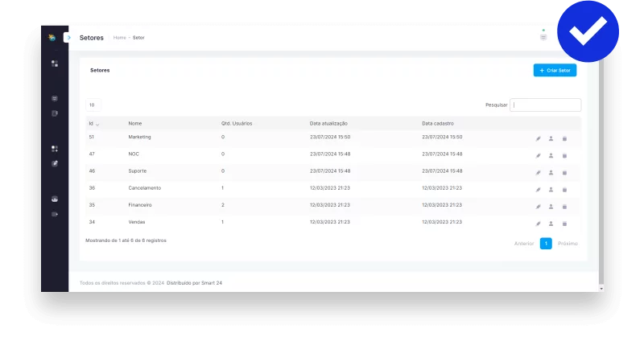Image resolution: width=644 pixels, height=349 pixels.
Task: Select the Cancelamento name cell
Action: tap(145, 188)
